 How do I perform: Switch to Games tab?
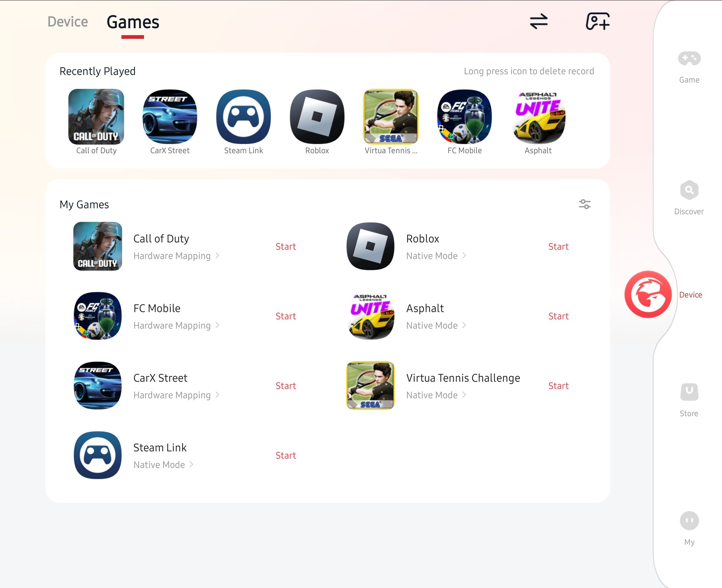click(x=132, y=22)
